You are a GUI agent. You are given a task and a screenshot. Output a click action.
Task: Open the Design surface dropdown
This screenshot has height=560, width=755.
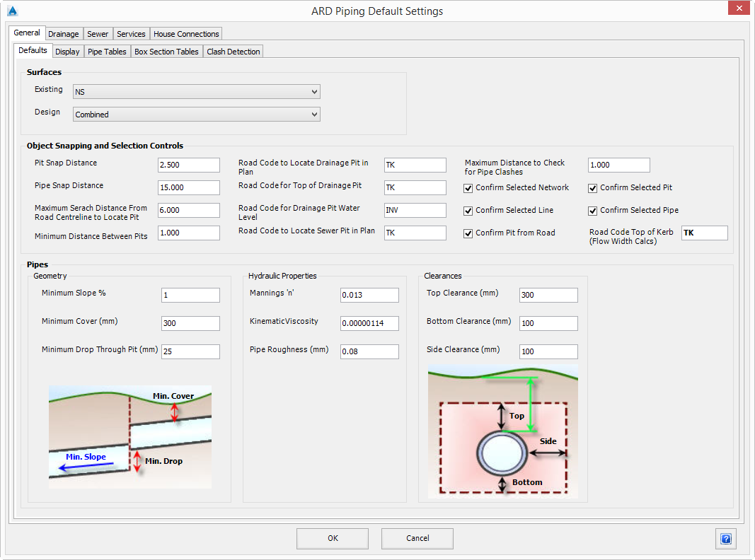click(197, 114)
